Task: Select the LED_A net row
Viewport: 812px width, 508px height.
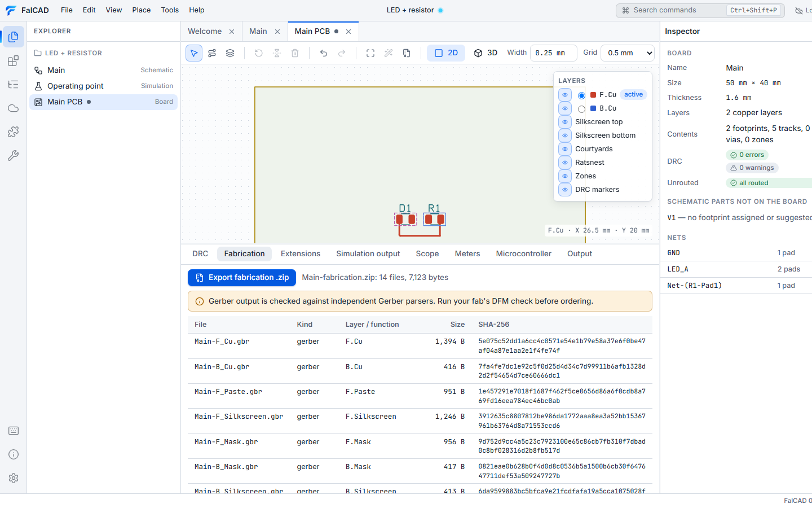Action: (x=736, y=269)
